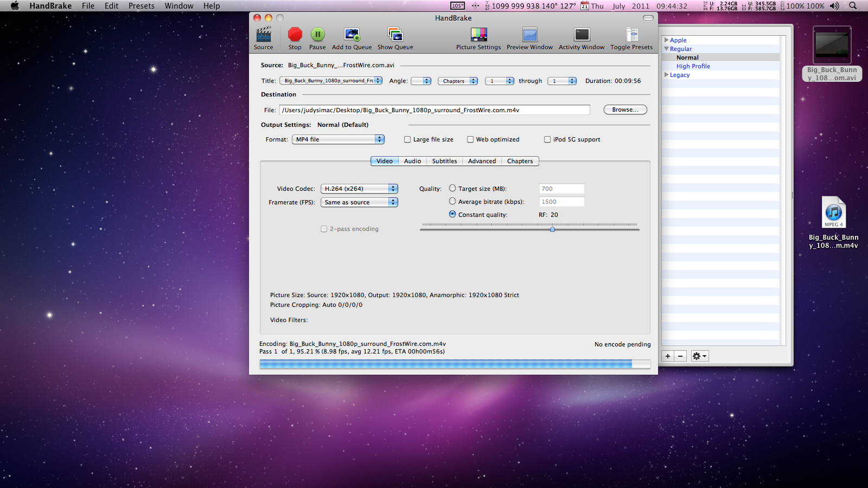The height and width of the screenshot is (488, 868).
Task: Open the Title dropdown
Action: 331,81
